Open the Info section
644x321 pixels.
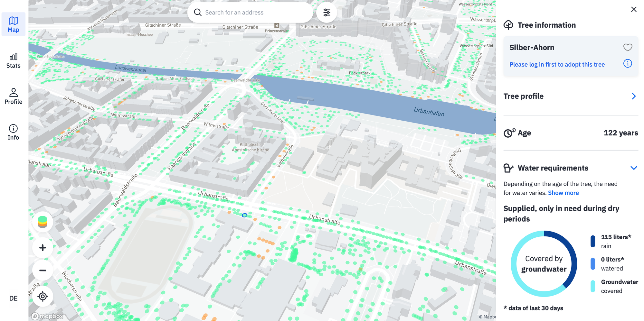13,132
